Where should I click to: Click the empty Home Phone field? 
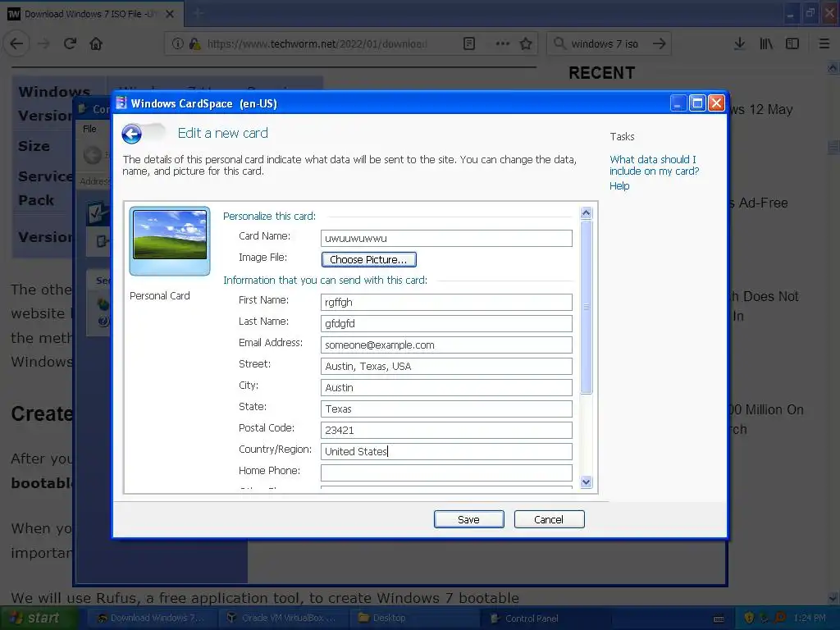click(x=446, y=472)
